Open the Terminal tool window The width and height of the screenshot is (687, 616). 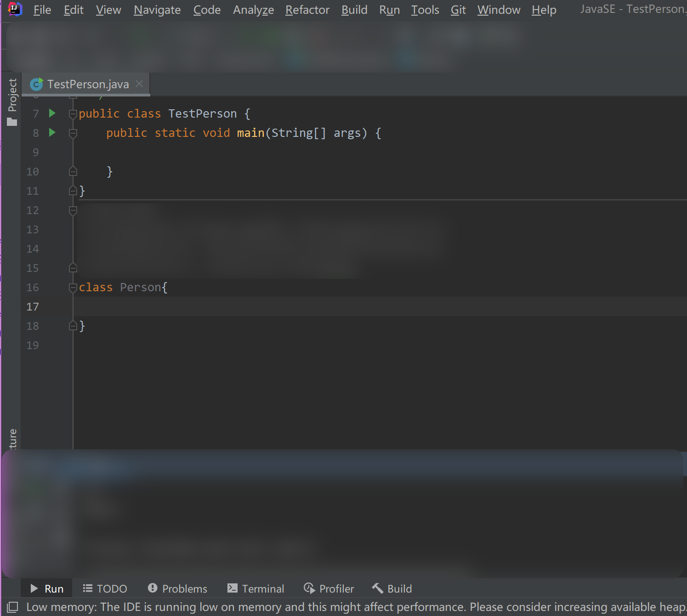(256, 588)
